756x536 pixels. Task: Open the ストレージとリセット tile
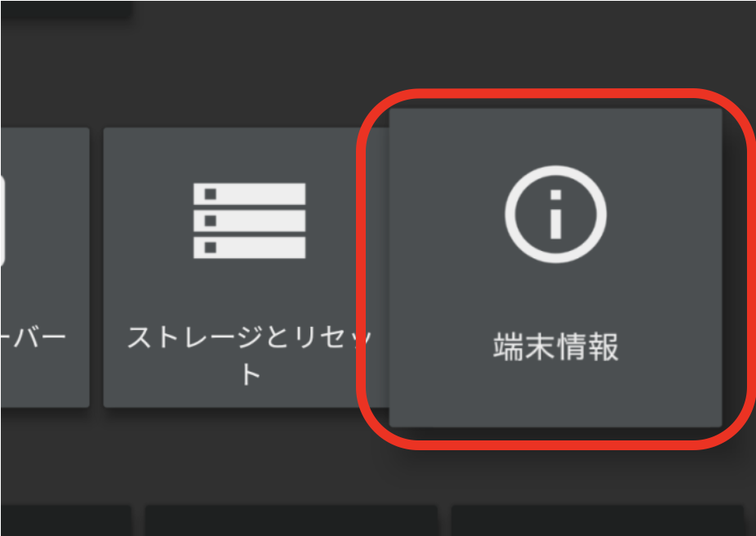247,268
